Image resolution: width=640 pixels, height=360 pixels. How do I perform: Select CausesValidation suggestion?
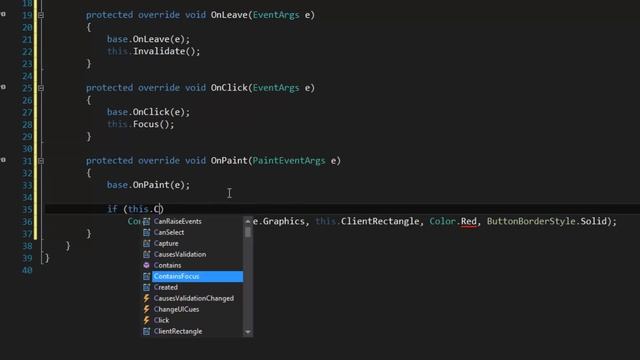coord(180,254)
